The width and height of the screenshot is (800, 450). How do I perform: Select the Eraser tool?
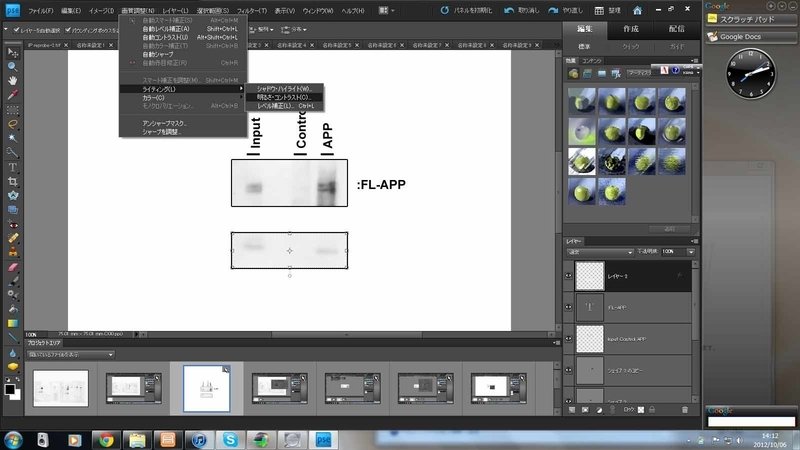[x=13, y=267]
